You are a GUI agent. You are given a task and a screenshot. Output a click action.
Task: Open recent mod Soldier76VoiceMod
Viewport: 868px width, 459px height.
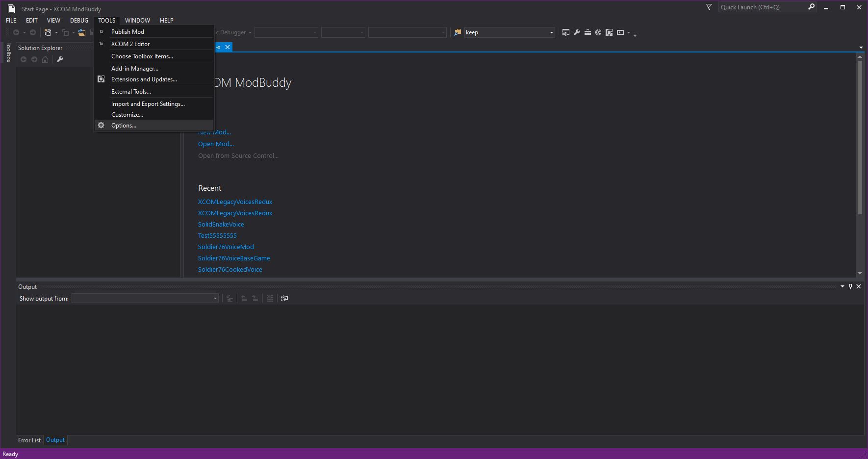click(226, 247)
